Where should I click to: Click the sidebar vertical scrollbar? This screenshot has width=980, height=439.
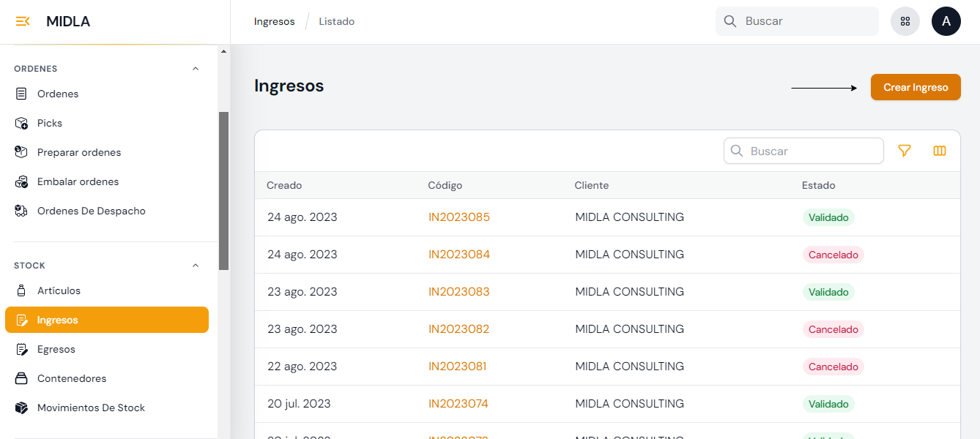point(223,190)
